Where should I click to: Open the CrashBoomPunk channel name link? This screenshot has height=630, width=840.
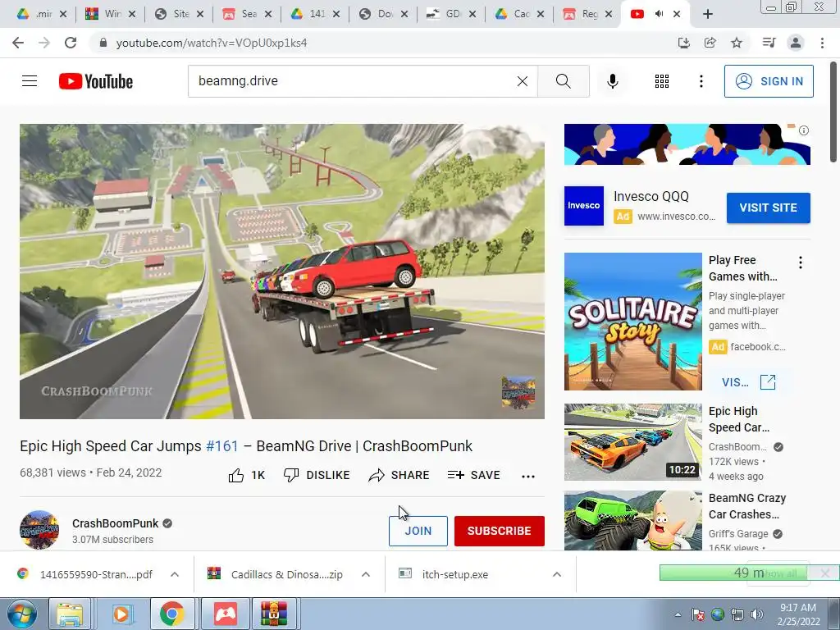pyautogui.click(x=115, y=523)
